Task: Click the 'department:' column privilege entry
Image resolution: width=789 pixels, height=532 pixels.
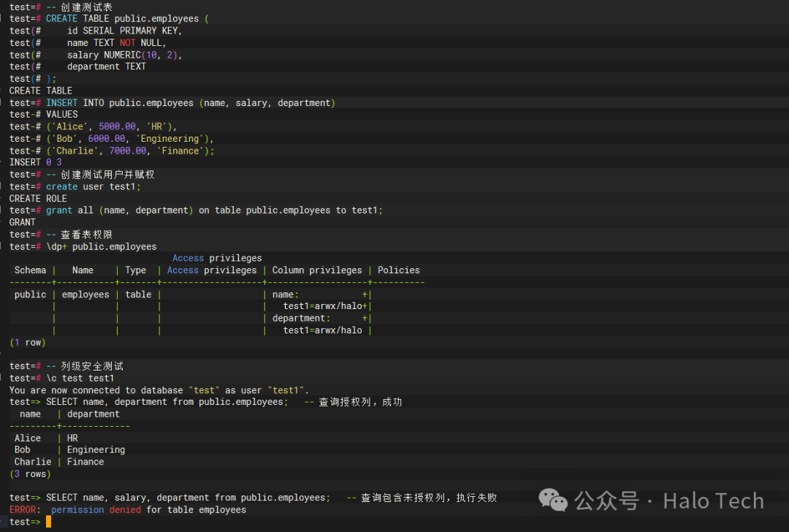Action: click(302, 318)
